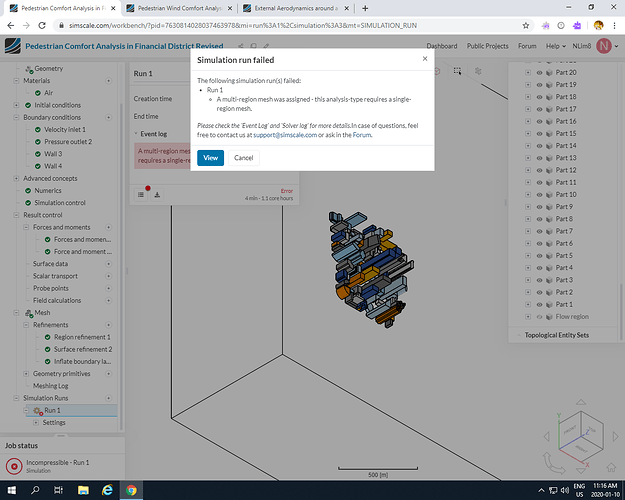Expand Part 19 in the parts list
This screenshot has height=500, width=625.
[528, 85]
